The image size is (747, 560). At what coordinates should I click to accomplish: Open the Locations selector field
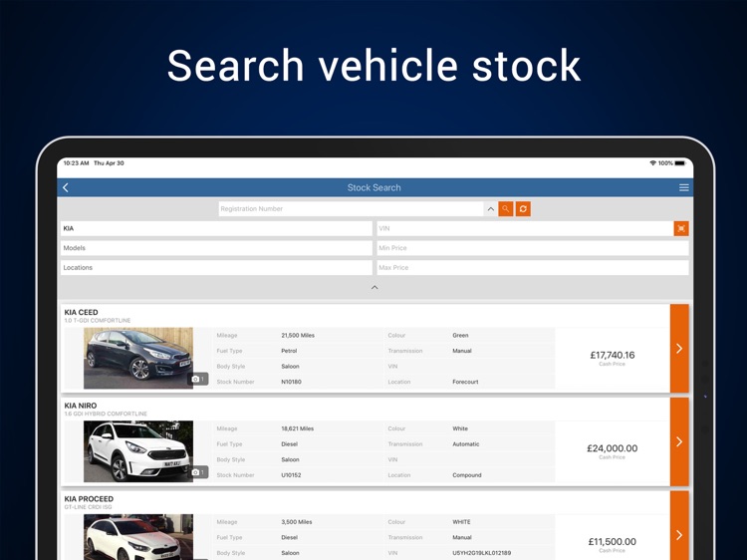click(216, 267)
